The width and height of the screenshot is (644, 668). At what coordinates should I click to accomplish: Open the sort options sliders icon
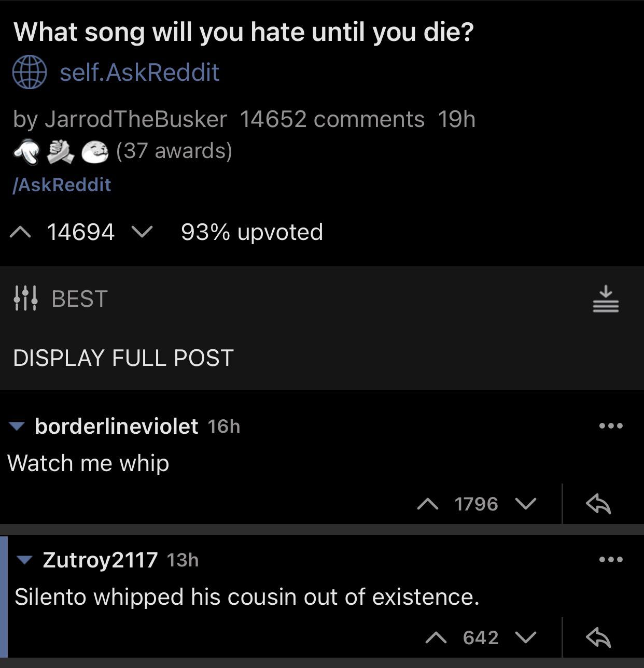25,299
